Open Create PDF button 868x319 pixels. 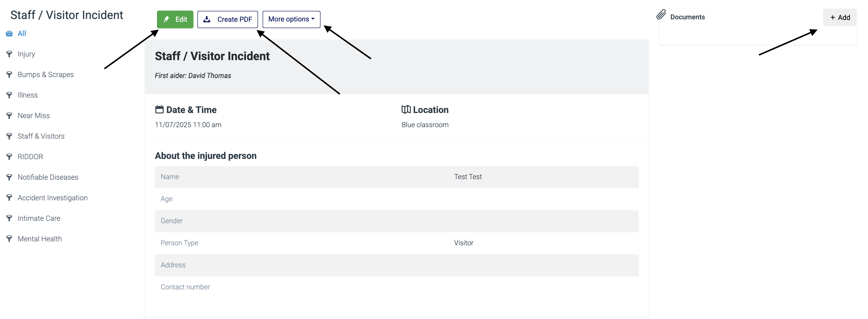point(228,19)
